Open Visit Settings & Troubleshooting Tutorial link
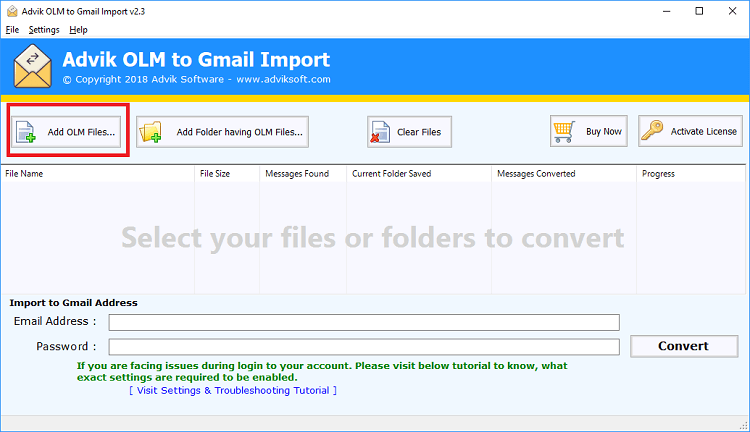 (233, 390)
